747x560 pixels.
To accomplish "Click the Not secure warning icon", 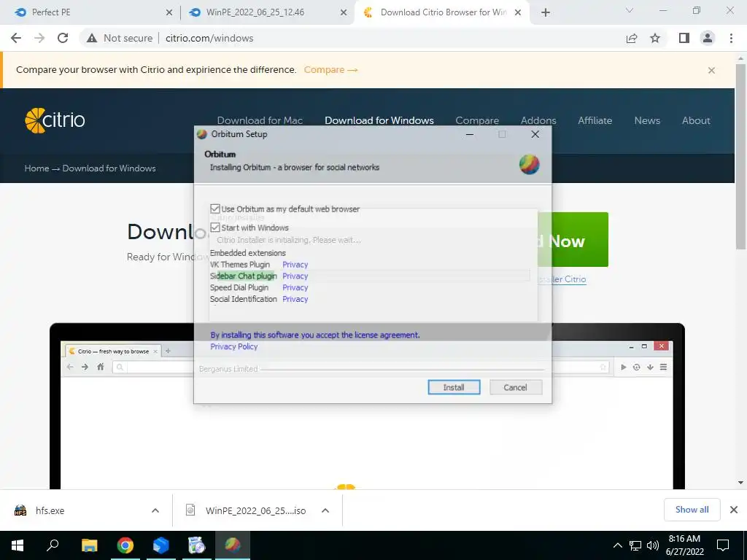I will [92, 38].
